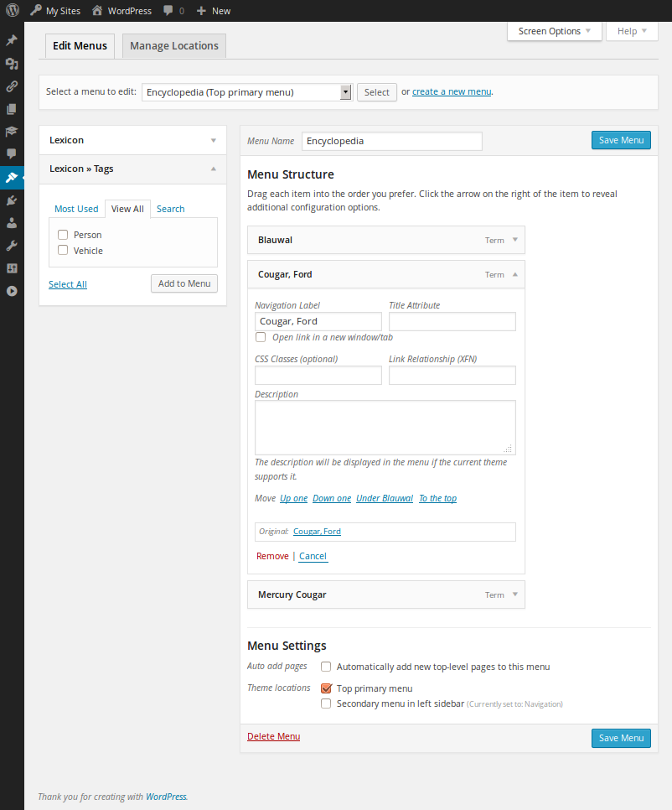Select the View All tab
This screenshot has width=672, height=810.
(127, 209)
